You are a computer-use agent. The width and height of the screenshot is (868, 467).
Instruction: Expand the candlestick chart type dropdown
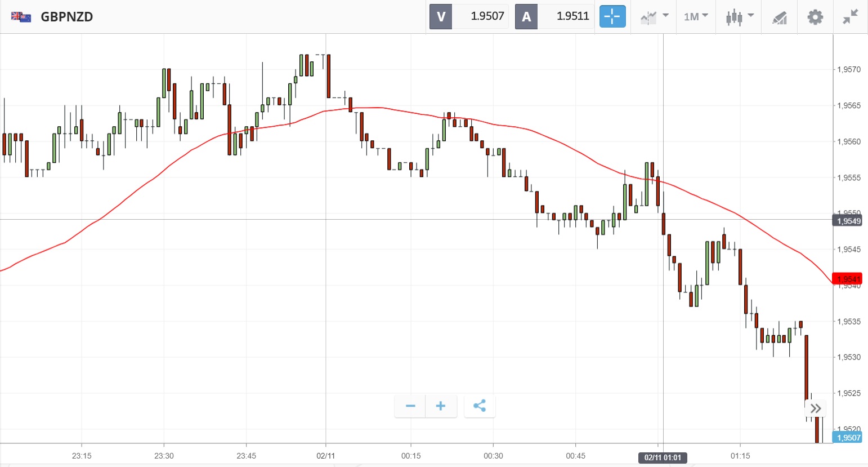coord(739,16)
